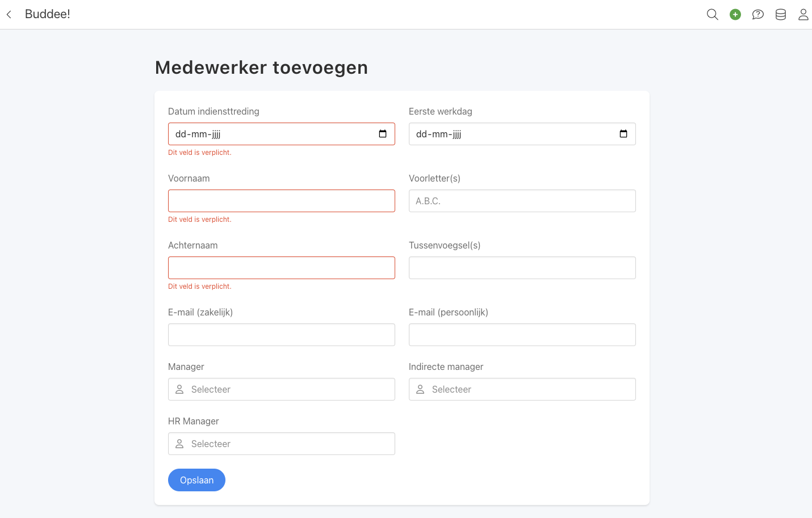
Task: Click the database stack icon
Action: tap(781, 14)
